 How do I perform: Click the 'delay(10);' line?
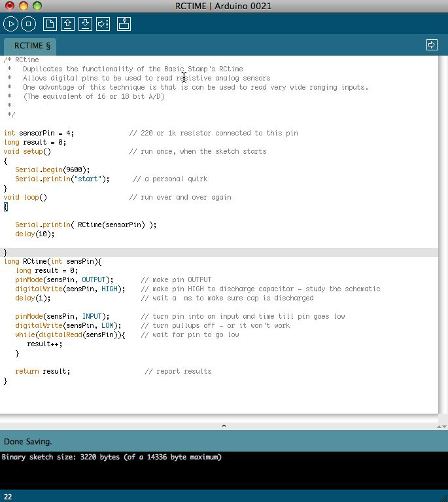point(35,234)
